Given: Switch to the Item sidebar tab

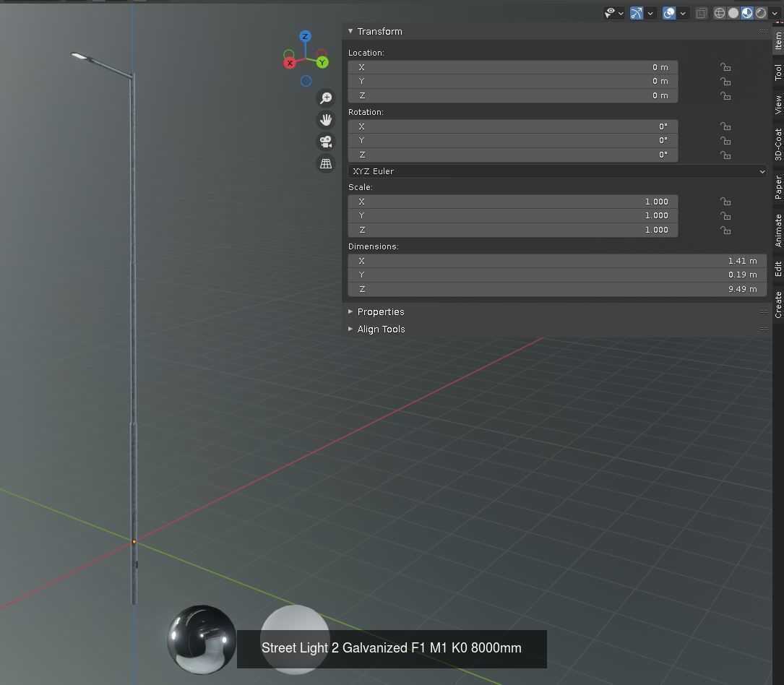Looking at the screenshot, I should (778, 40).
